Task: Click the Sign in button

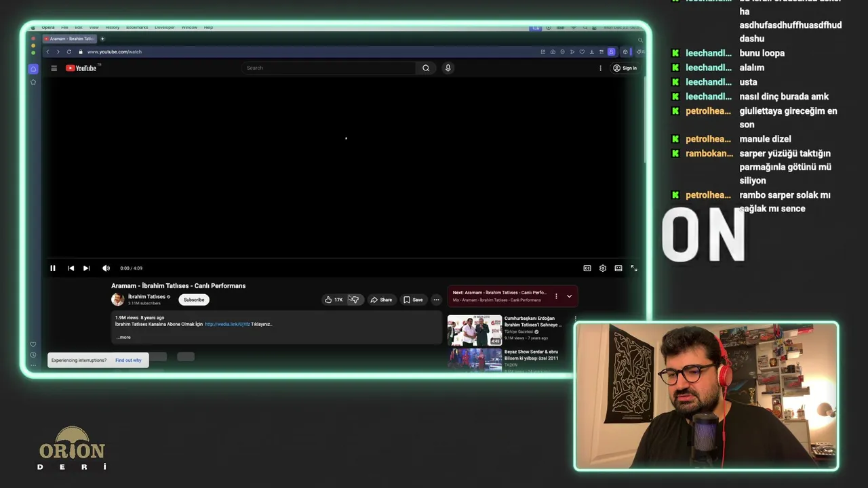Action: 625,68
